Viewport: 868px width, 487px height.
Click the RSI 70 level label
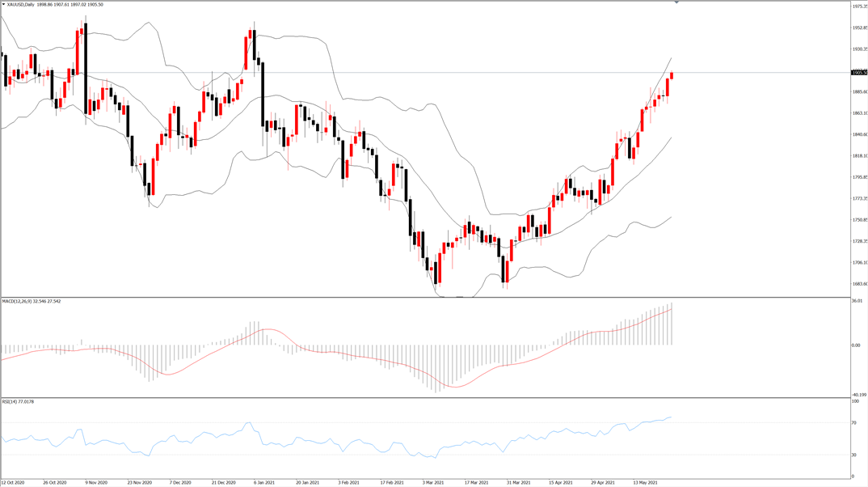pyautogui.click(x=854, y=423)
